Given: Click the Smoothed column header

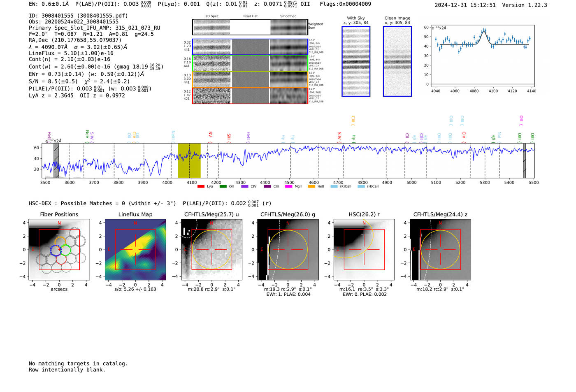Looking at the screenshot, I should (288, 16).
